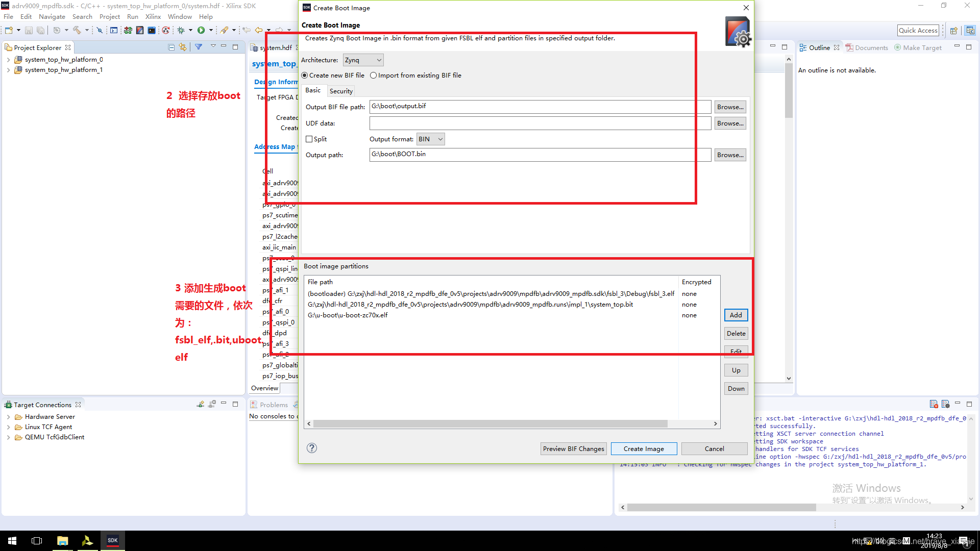Click Collapse All in Project Explorer
This screenshot has height=551, width=980.
(171, 47)
